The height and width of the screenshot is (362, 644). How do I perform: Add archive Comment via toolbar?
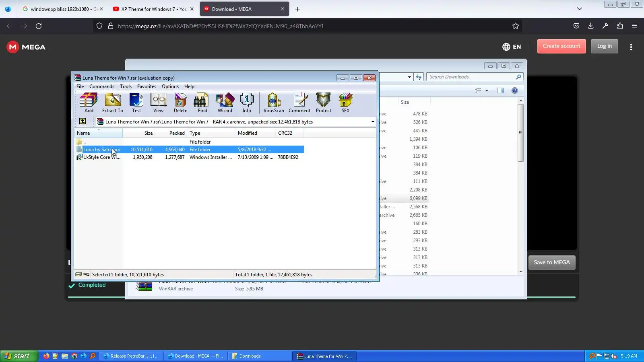pyautogui.click(x=299, y=103)
